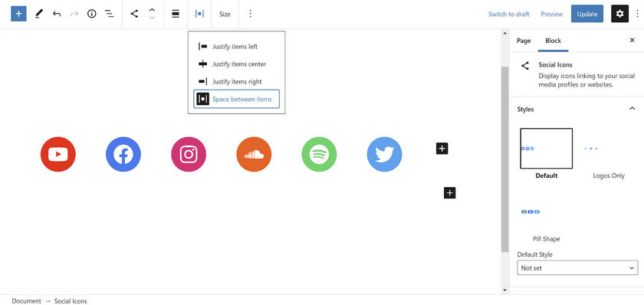Switch to the Page tab
Screen dimensions: 644x305
524,41
